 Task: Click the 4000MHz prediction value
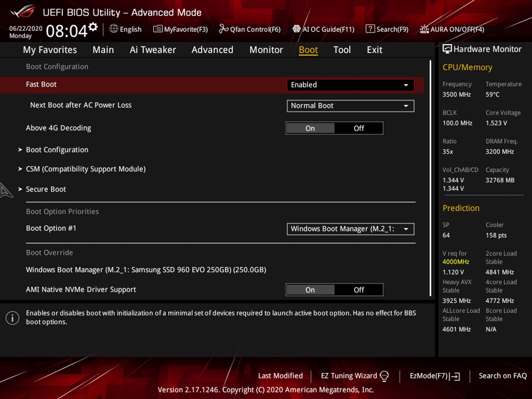[x=456, y=262]
